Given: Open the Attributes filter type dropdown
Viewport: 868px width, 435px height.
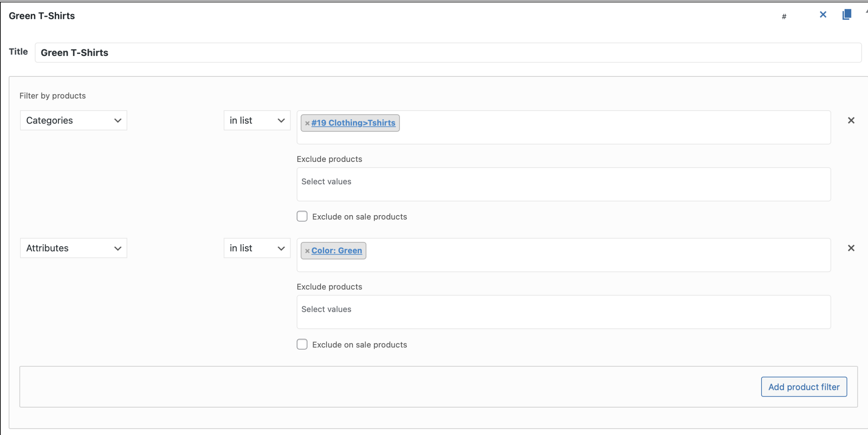Looking at the screenshot, I should pos(73,248).
